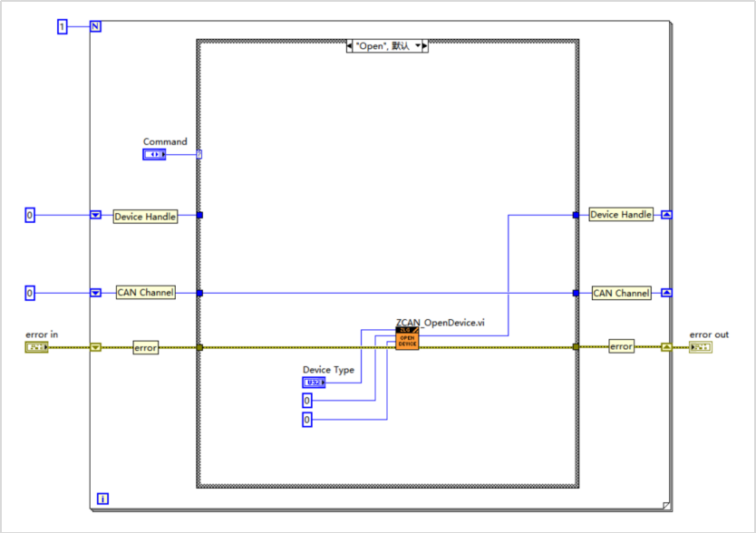Image resolution: width=756 pixels, height=533 pixels.
Task: Select the Device Handle input tunnel on case
Action: tap(199, 215)
